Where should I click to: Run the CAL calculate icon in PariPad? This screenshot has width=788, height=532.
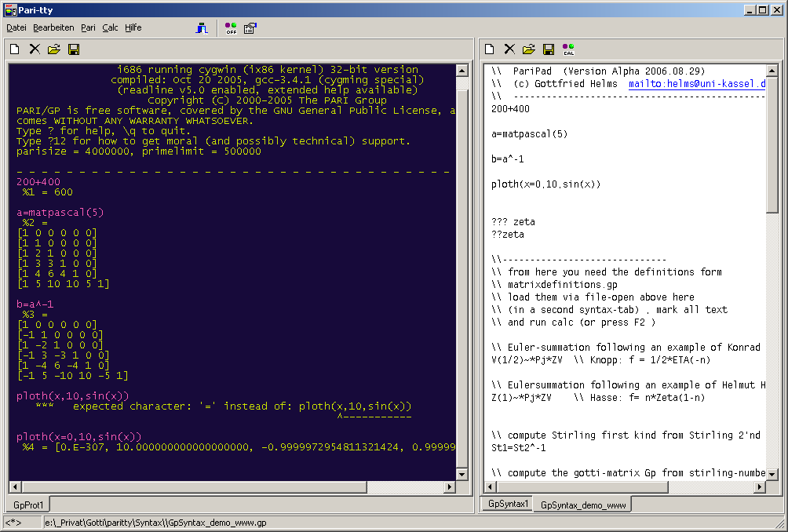pyautogui.click(x=568, y=50)
